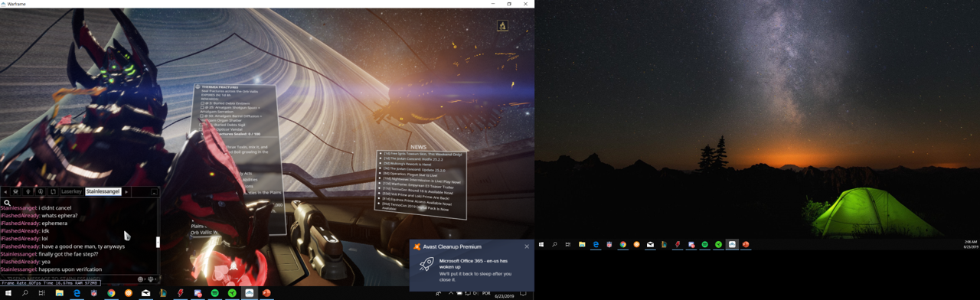Screen dimensions: 980x300
Task: Switch to the Laserkey chat tab
Action: click(x=71, y=191)
